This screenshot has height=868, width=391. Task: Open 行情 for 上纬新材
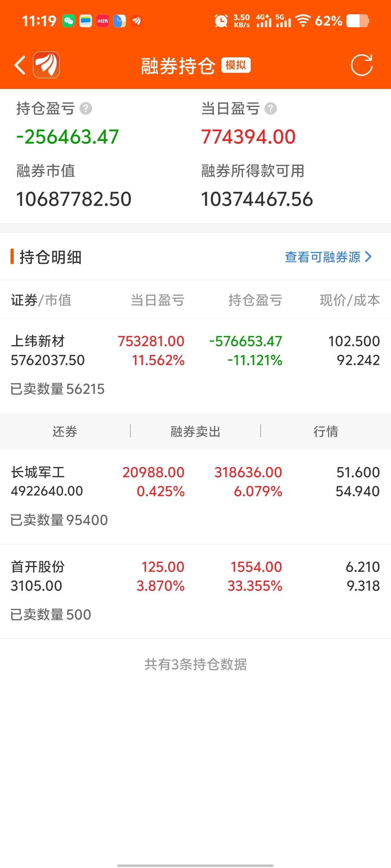coord(326,431)
